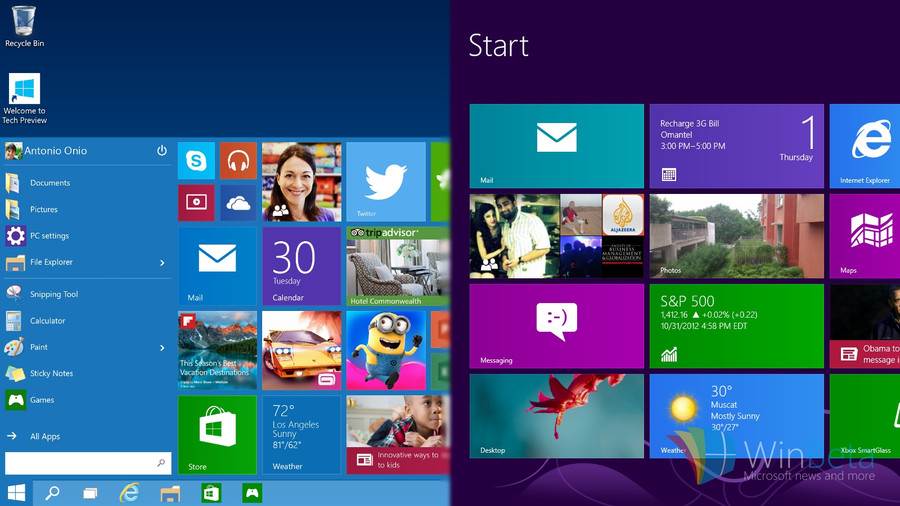Open the Xbox SmartGlass tile

(864, 416)
